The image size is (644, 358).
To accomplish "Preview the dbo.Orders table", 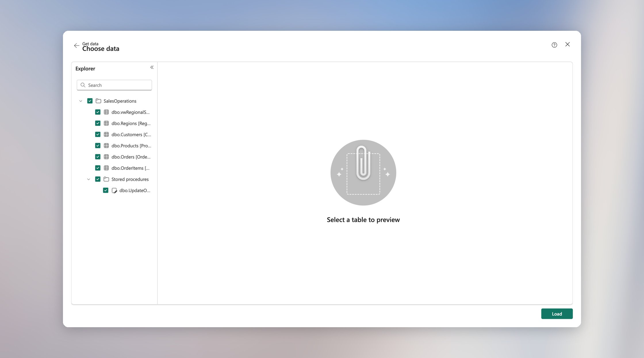I will [131, 157].
